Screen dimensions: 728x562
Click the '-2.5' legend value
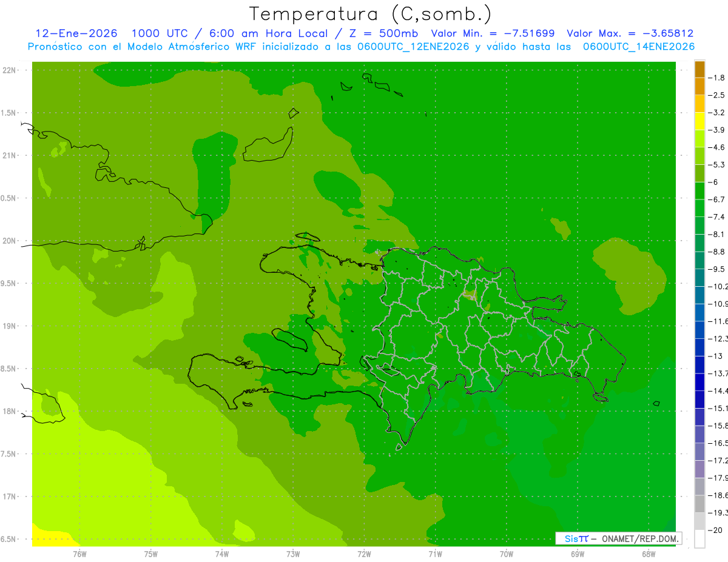[x=717, y=95]
